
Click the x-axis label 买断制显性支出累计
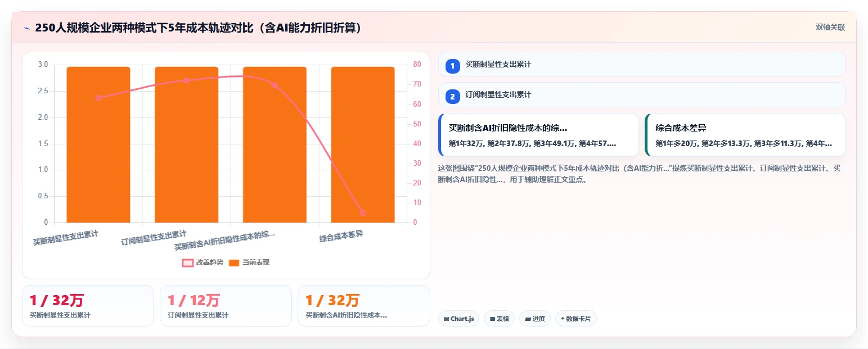click(x=65, y=238)
